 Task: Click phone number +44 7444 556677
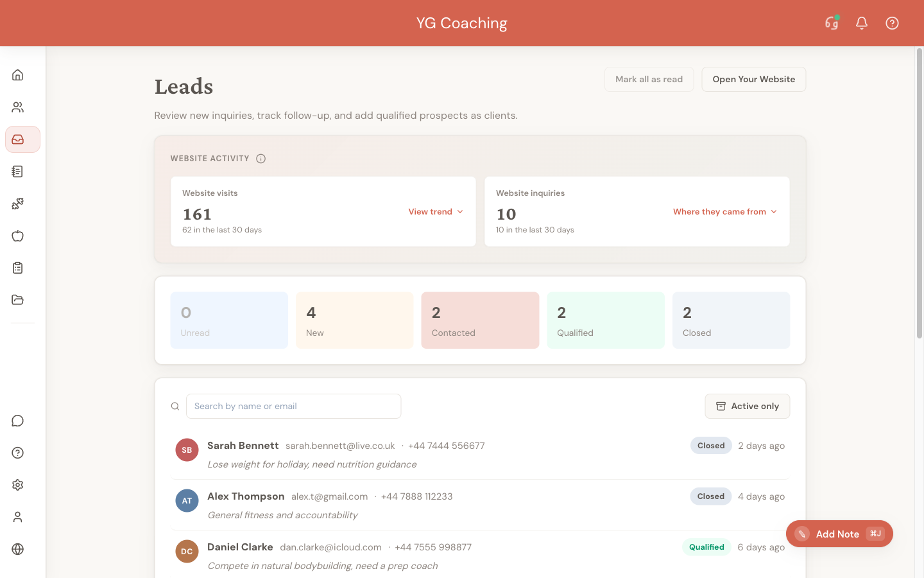(446, 446)
